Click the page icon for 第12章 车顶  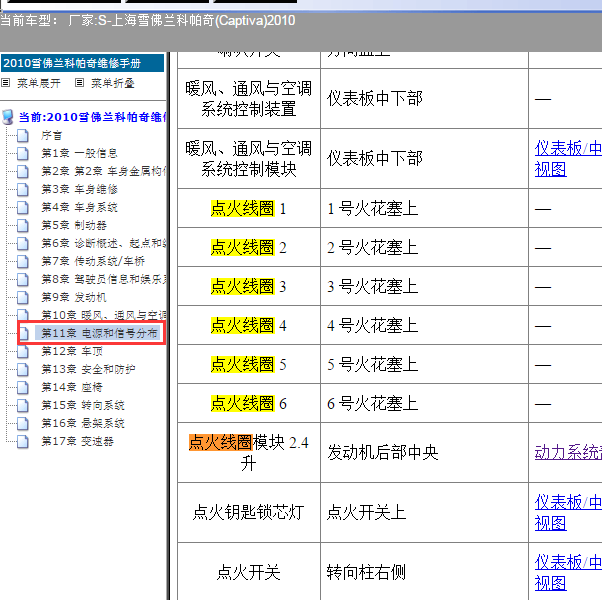[x=23, y=351]
